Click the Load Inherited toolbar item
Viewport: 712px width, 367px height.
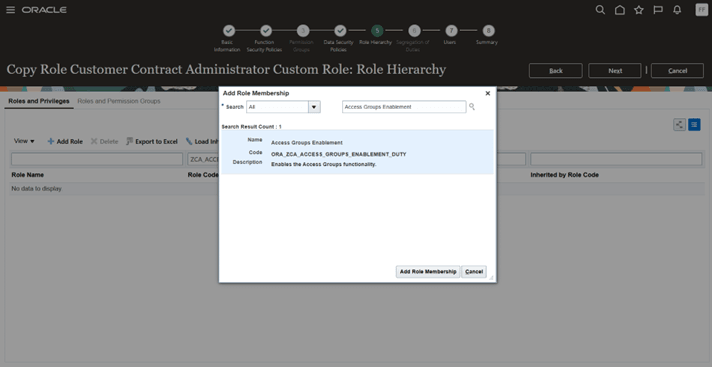pos(203,142)
